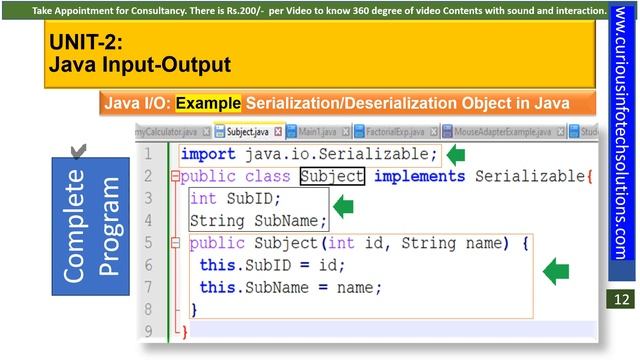This screenshot has height=360, width=640.
Task: Click the slide number 12 badge
Action: point(621,300)
